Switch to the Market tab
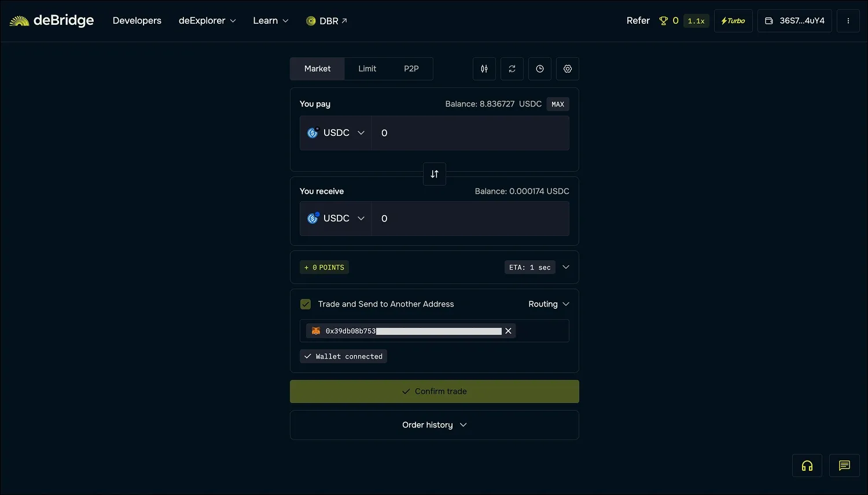868x495 pixels. coord(317,69)
